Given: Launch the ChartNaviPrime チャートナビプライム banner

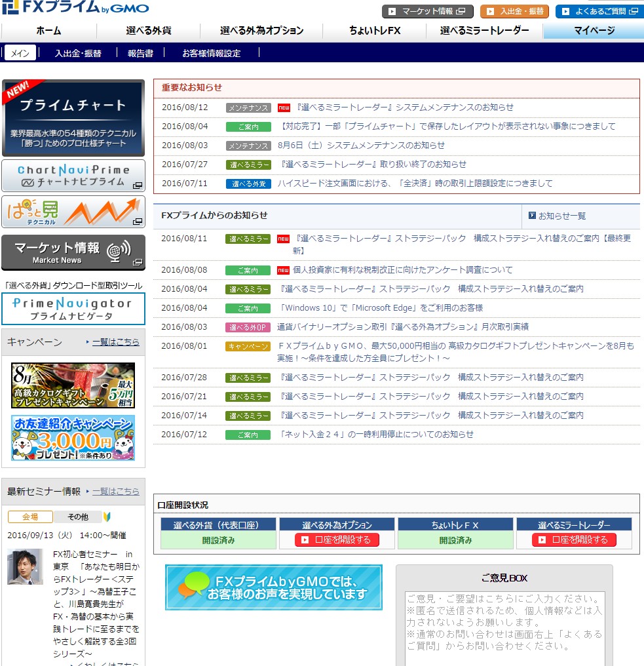Looking at the screenshot, I should 73,176.
